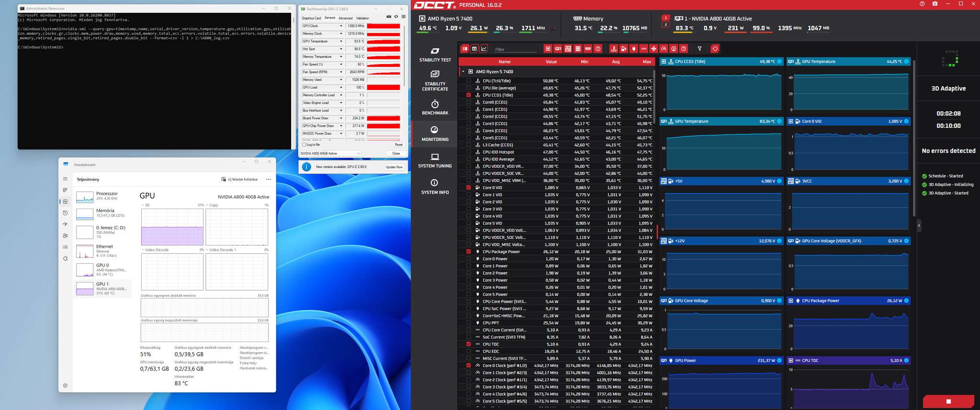Open OCCT help question mark in title bar
The width and height of the screenshot is (980, 410).
point(922,4)
